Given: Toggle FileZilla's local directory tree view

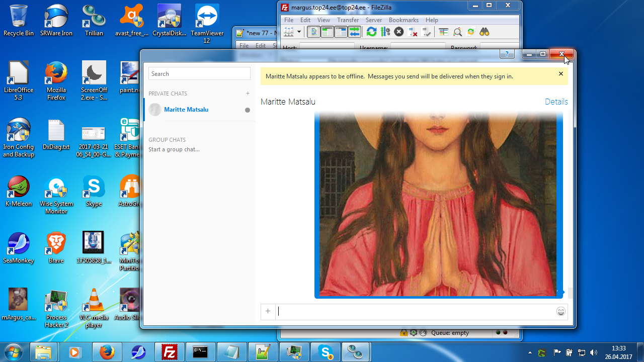Looking at the screenshot, I should (327, 32).
